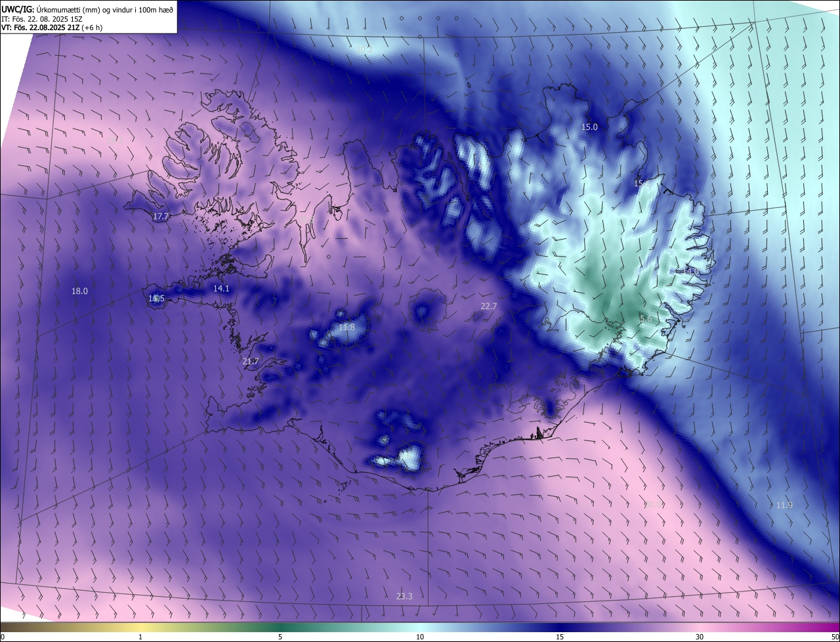This screenshot has height=642, width=840.
Task: Click the map value 11.5
Action: [156, 298]
